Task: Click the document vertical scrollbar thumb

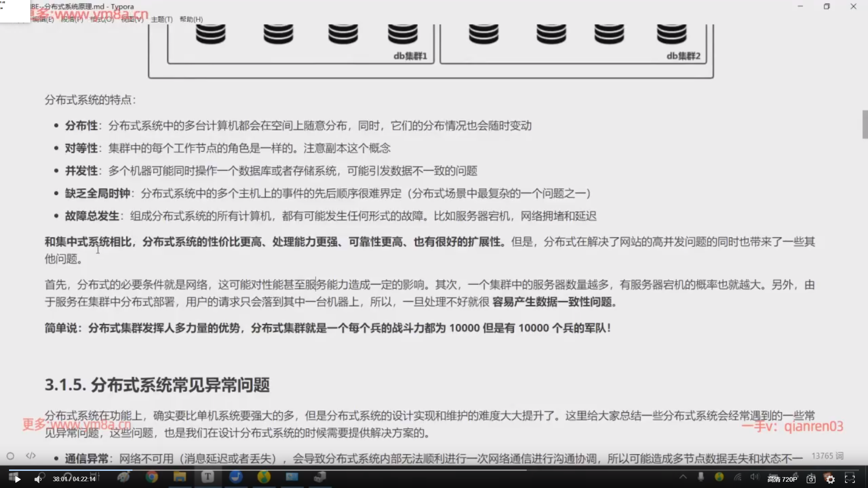Action: [865, 124]
